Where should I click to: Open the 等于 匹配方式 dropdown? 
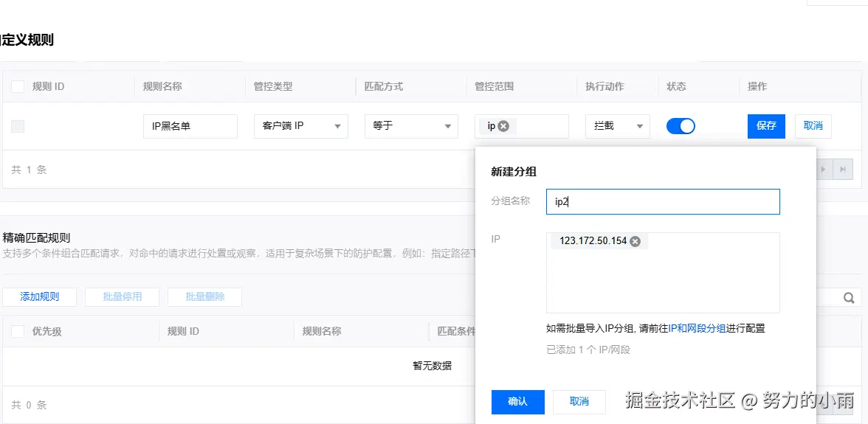(411, 126)
